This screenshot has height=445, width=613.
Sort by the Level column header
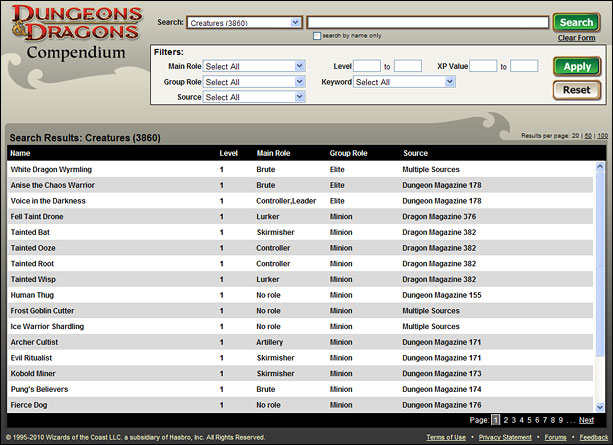228,153
